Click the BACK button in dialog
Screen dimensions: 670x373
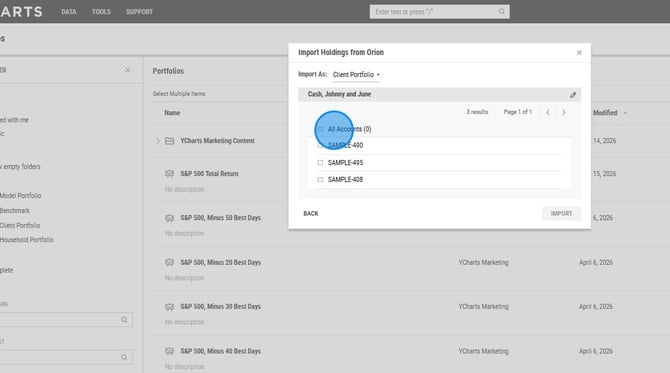[311, 214]
